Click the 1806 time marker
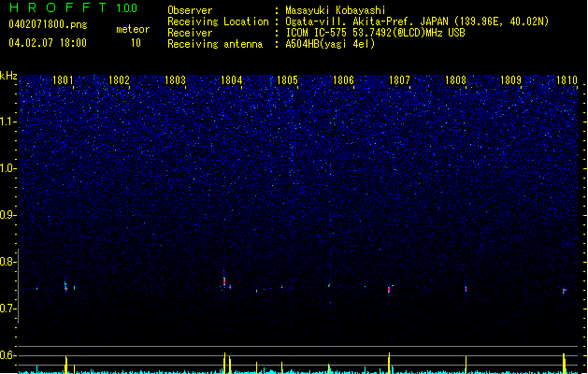Image resolution: width=588 pixels, height=374 pixels. pos(343,80)
